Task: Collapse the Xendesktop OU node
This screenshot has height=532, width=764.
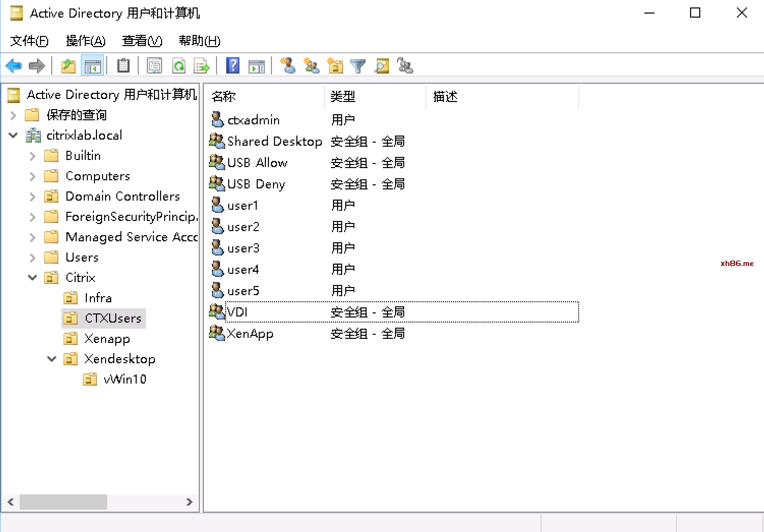Action: 52,359
